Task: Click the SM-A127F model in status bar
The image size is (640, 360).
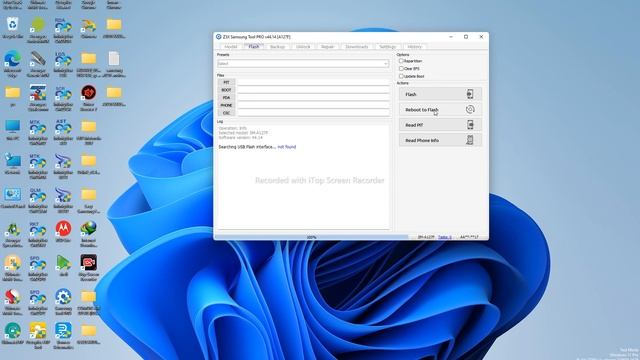Action: [x=426, y=237]
